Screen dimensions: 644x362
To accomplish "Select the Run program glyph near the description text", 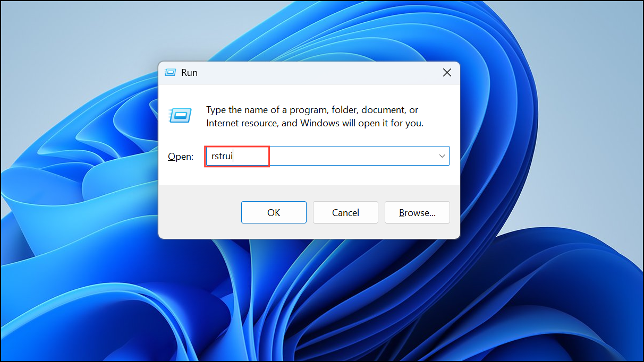I will click(181, 115).
